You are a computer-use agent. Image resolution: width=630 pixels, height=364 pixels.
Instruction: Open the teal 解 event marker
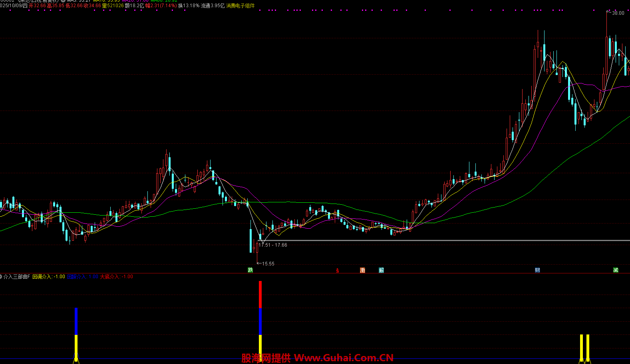click(382, 270)
